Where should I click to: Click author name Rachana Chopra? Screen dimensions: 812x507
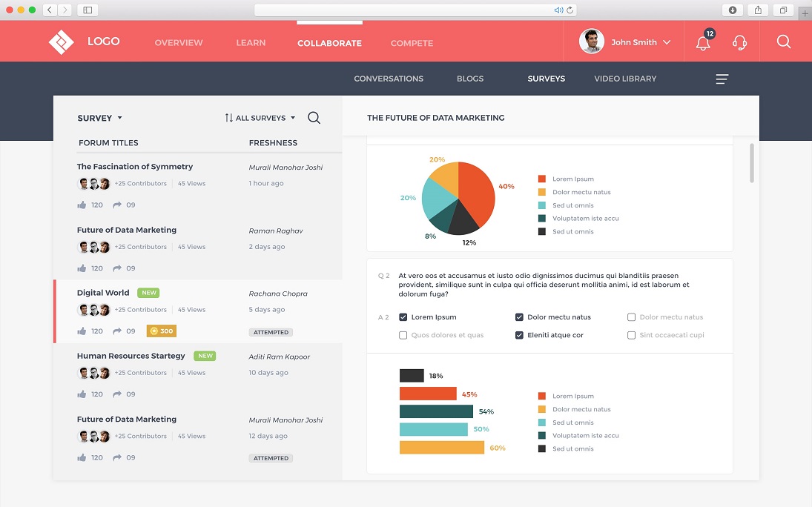(x=278, y=294)
